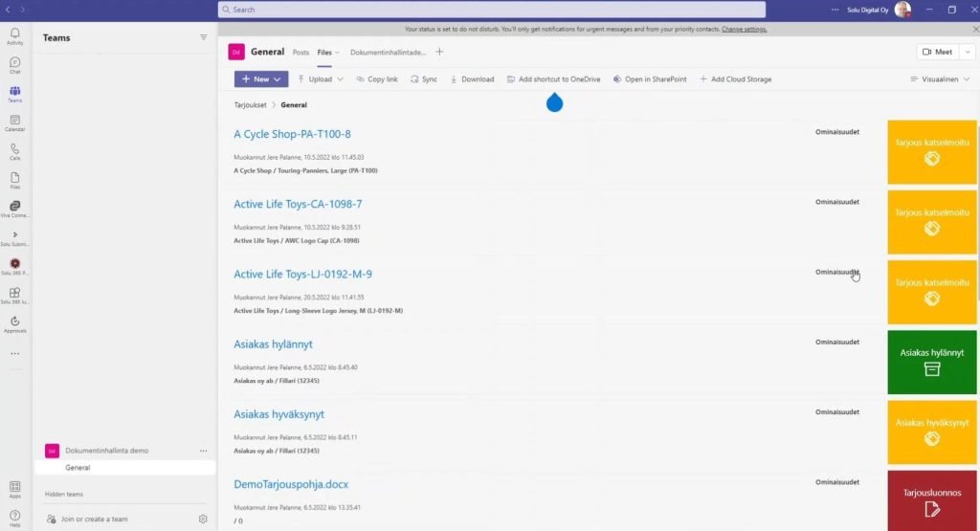Open A Cycle Shop-PA-T100-8 document
980x531 pixels.
292,134
